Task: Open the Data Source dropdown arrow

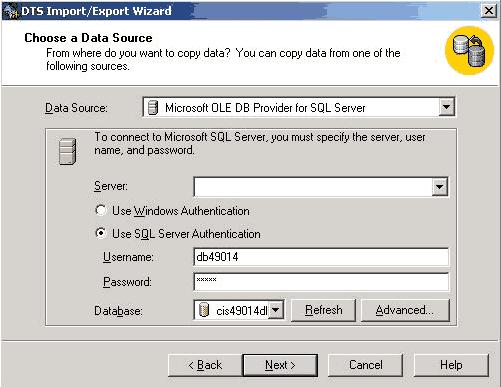Action: [x=446, y=107]
